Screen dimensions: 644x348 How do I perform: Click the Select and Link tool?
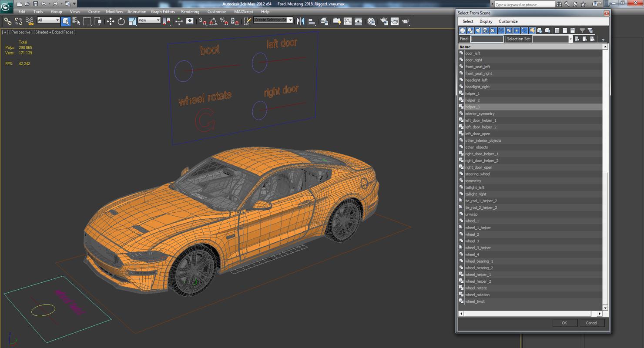(x=8, y=21)
